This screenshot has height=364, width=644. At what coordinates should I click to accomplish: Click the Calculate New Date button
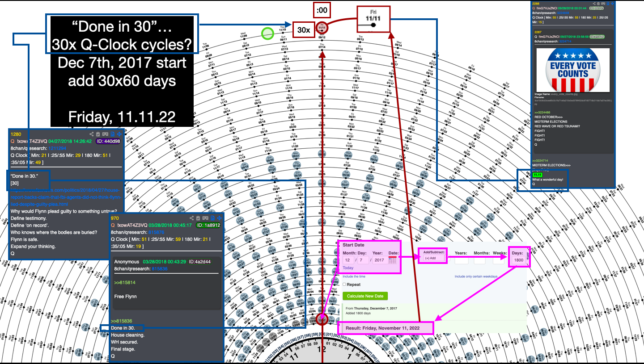pos(365,296)
